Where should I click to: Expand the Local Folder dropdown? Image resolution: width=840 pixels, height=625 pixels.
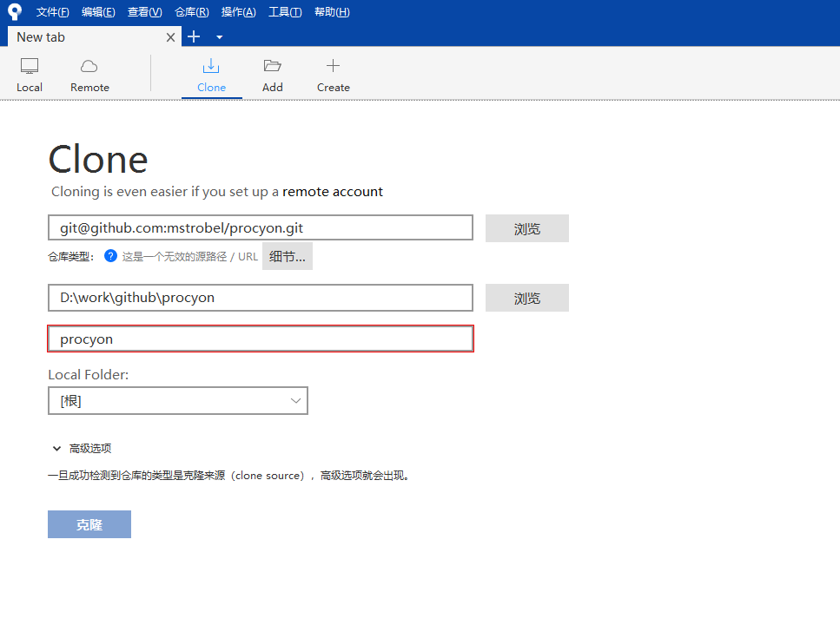click(295, 401)
